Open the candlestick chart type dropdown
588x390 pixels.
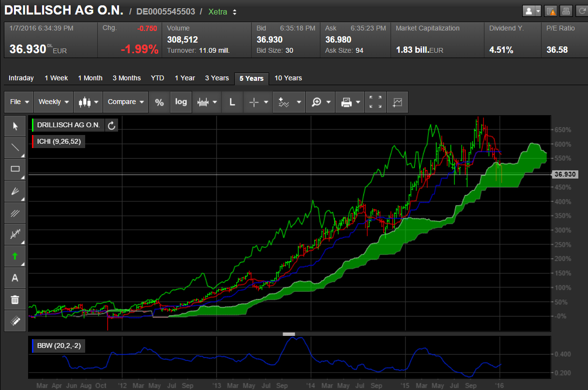pos(88,102)
